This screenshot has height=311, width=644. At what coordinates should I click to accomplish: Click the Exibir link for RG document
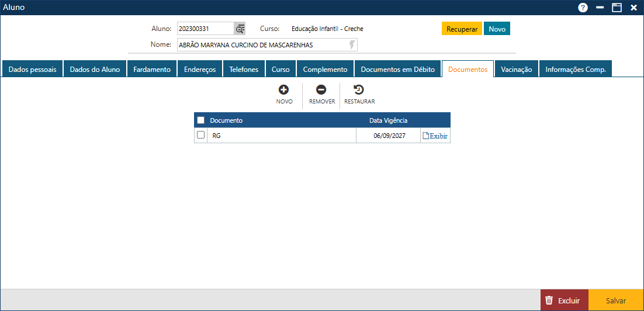(x=435, y=136)
